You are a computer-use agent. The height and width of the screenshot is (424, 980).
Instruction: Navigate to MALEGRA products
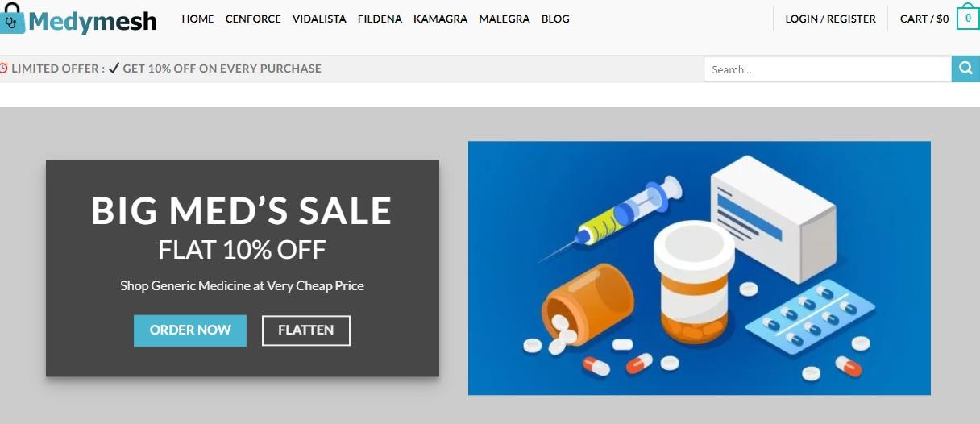[x=505, y=19]
